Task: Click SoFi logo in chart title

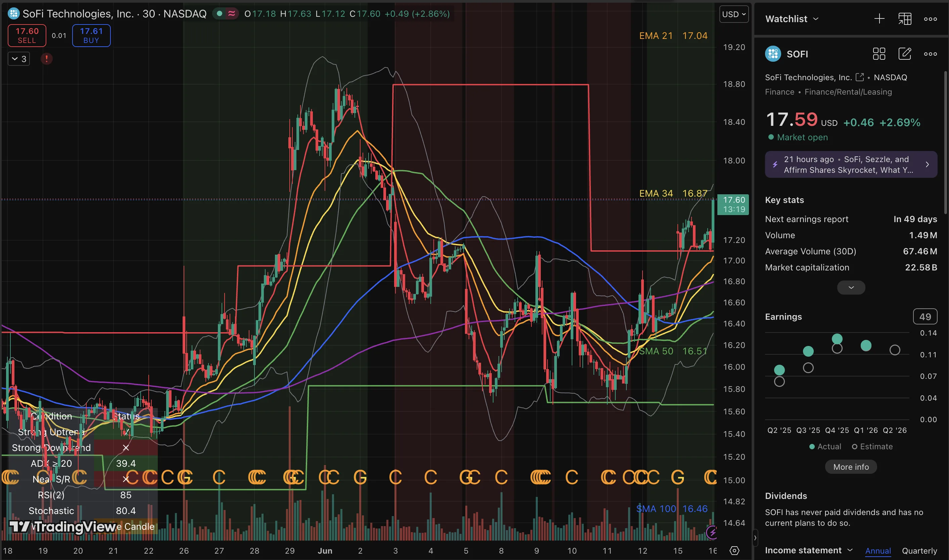Action: (13, 13)
